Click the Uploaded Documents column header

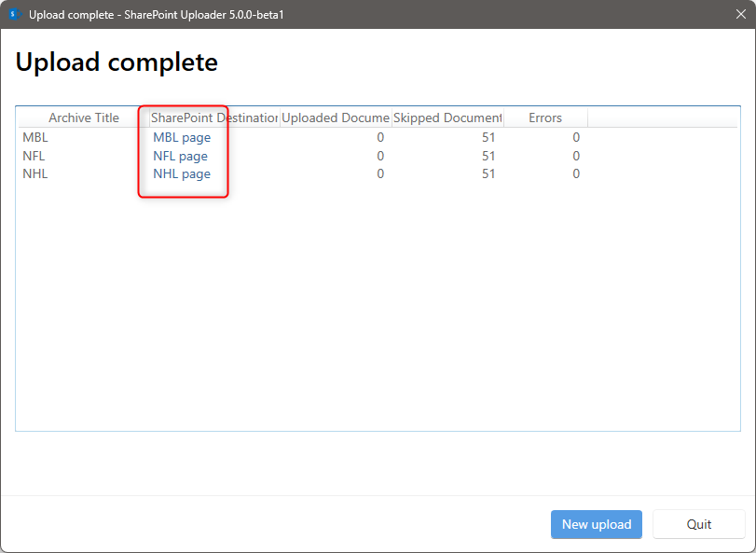coord(336,118)
